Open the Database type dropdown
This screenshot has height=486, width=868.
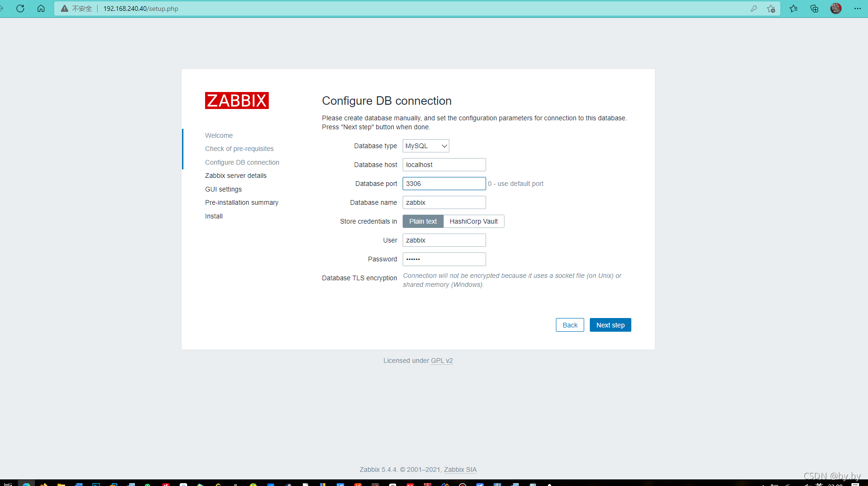coord(426,146)
